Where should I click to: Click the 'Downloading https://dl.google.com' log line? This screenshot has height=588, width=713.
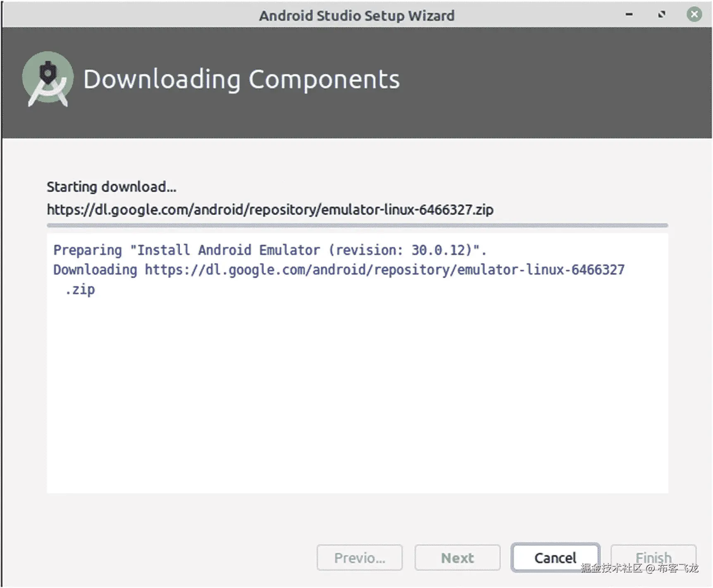pos(339,270)
